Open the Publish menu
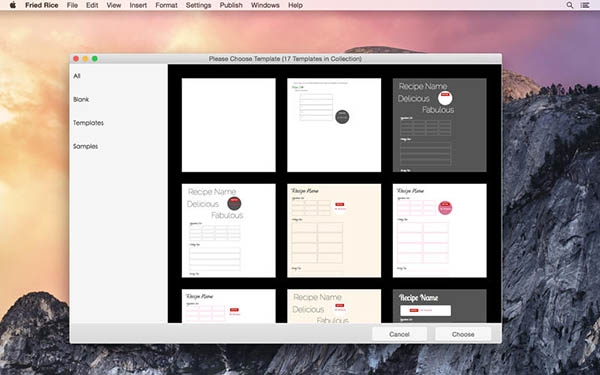This screenshot has width=600, height=375. [231, 5]
